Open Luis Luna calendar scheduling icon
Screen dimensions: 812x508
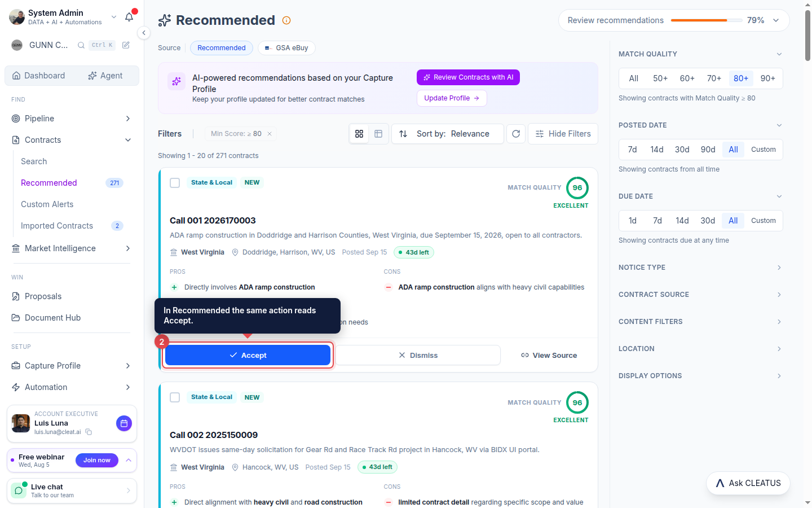[x=124, y=423]
